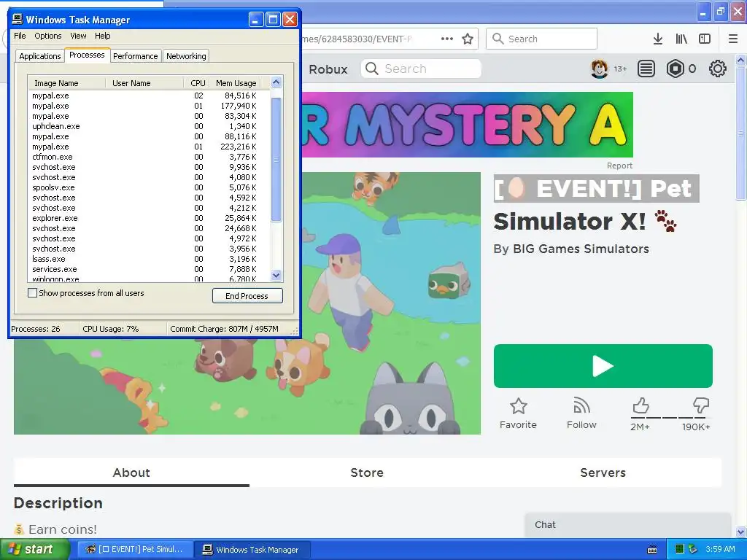Open the View menu in Task Manager
This screenshot has height=560, width=747.
point(78,36)
